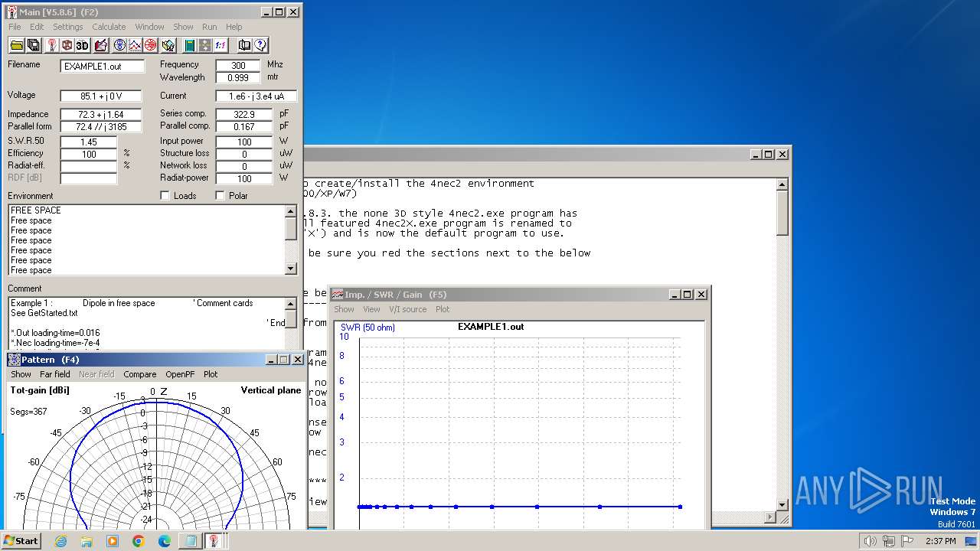Open Show menu in Pattern window
Viewport: 980px width, 551px height.
click(x=21, y=374)
